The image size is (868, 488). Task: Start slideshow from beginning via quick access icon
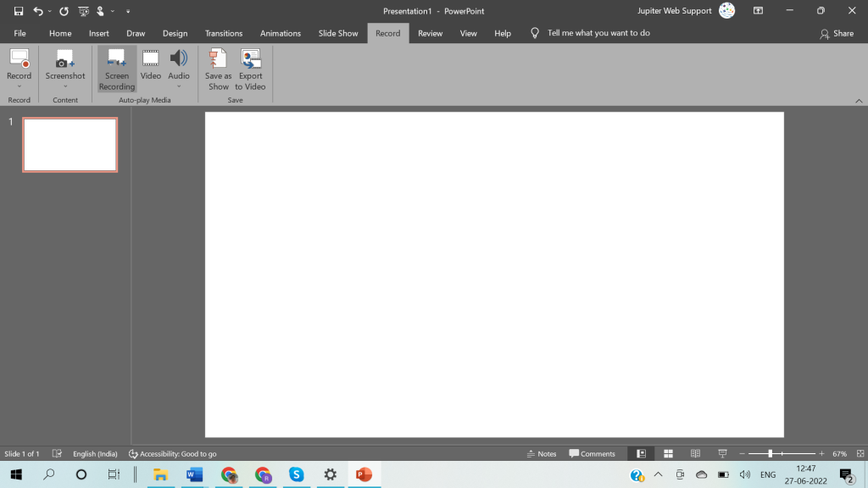coord(84,11)
